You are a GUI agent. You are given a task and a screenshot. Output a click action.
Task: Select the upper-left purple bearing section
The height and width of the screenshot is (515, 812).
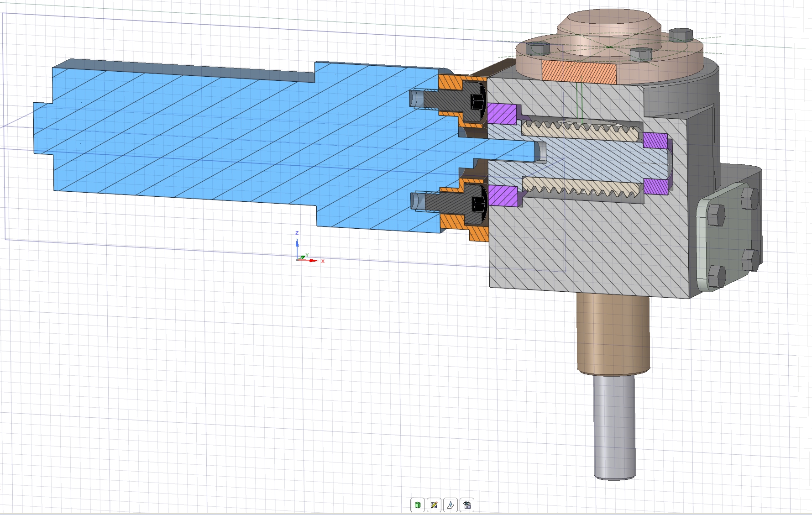click(501, 114)
